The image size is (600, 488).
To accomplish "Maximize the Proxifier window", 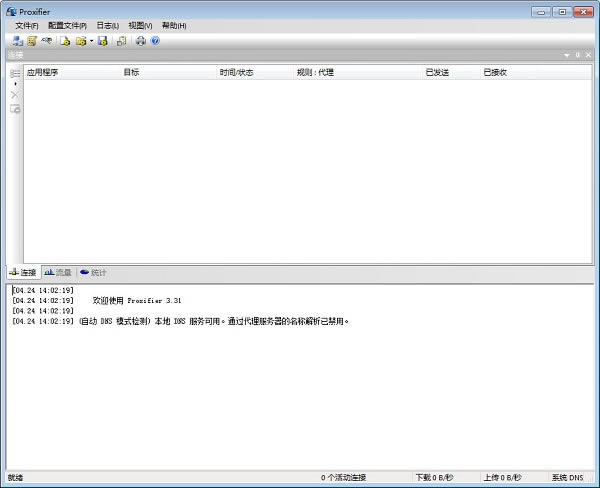I will [562, 12].
